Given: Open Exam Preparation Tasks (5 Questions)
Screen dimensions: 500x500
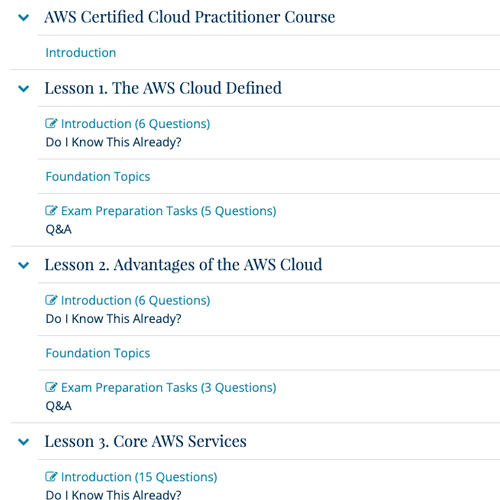Looking at the screenshot, I should point(169,211).
